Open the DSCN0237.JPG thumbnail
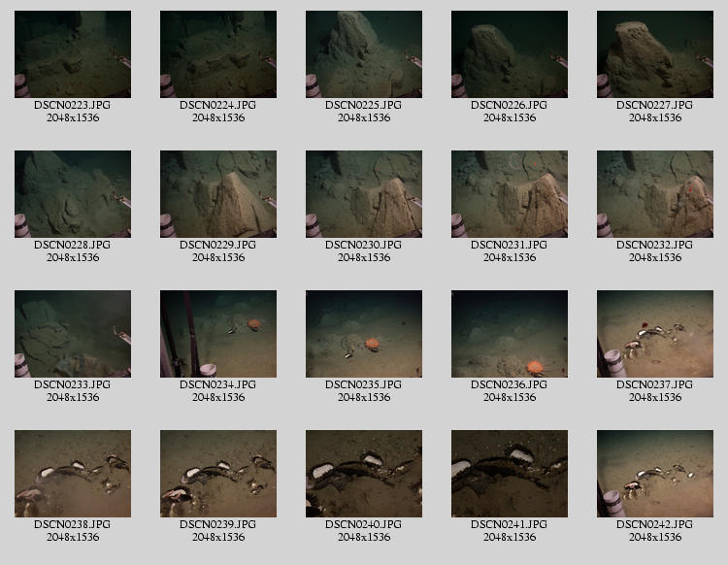The image size is (728, 565). 655,334
